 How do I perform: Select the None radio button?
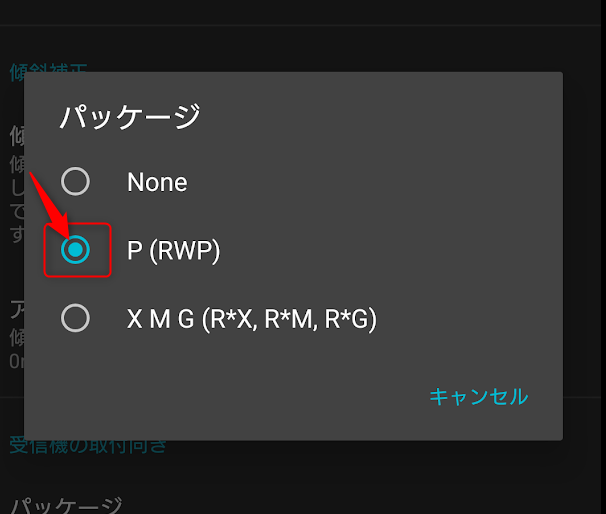coord(75,181)
